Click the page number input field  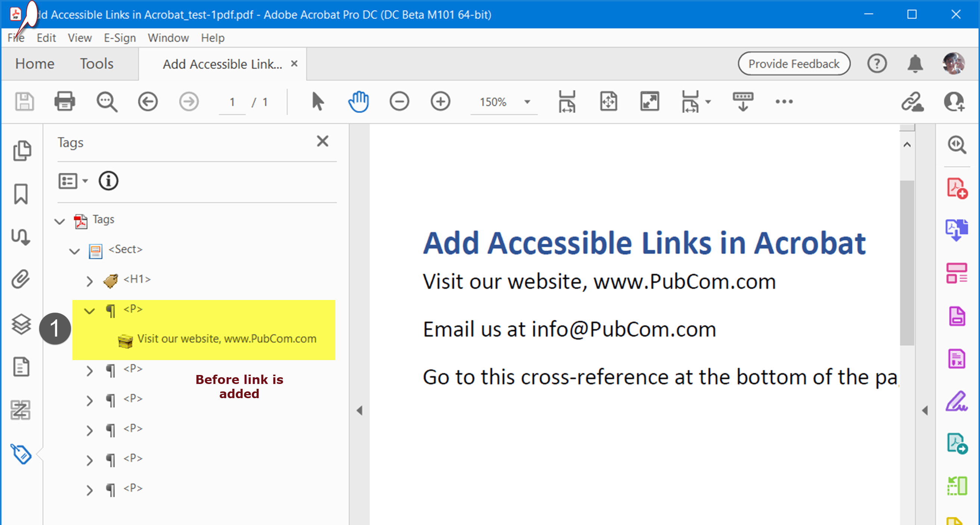coord(232,102)
